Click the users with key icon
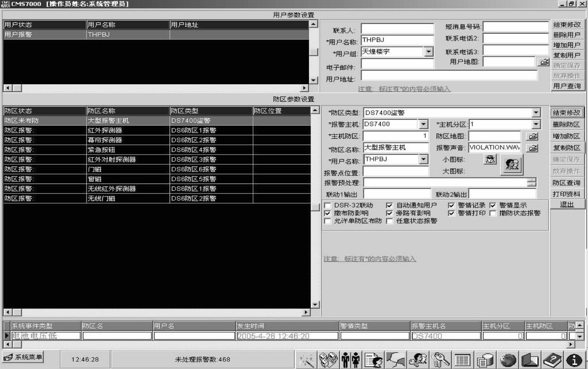Viewport: 588px width, 369px height. [418, 360]
